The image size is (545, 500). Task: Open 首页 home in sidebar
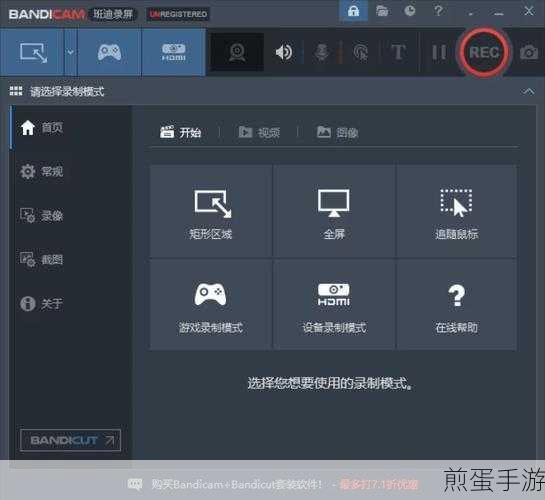(42, 128)
